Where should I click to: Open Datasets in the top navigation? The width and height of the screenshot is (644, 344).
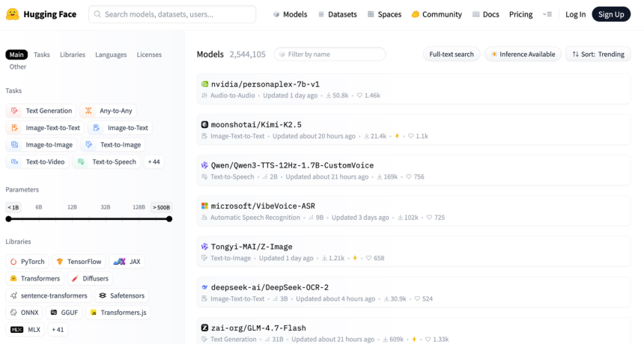pos(338,14)
